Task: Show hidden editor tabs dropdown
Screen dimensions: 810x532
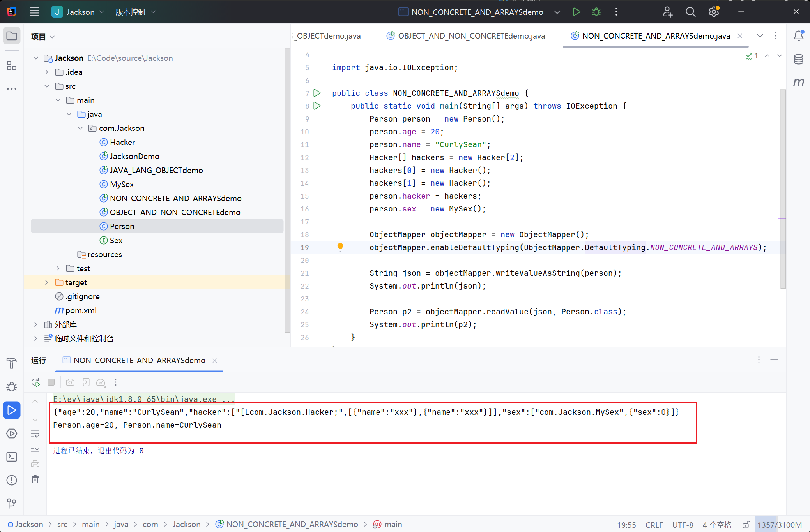Action: tap(760, 36)
